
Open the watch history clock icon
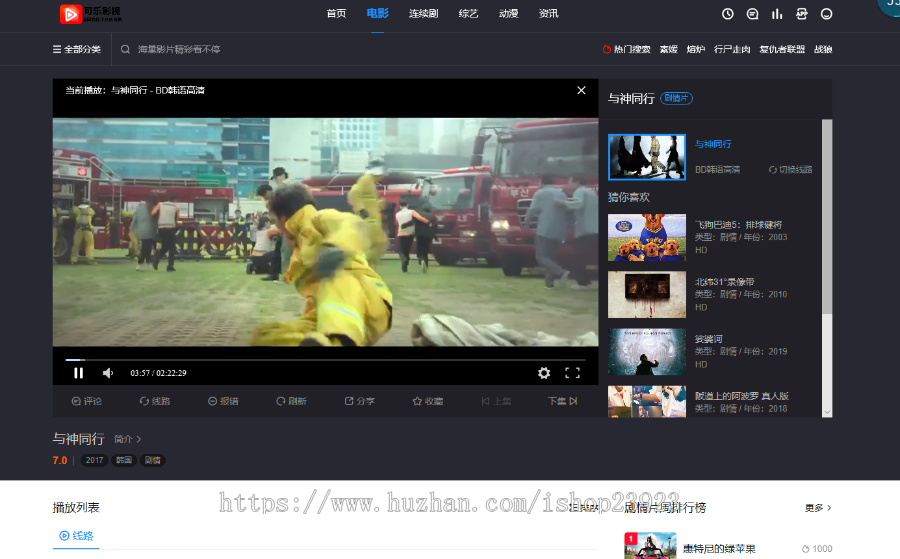[x=727, y=14]
